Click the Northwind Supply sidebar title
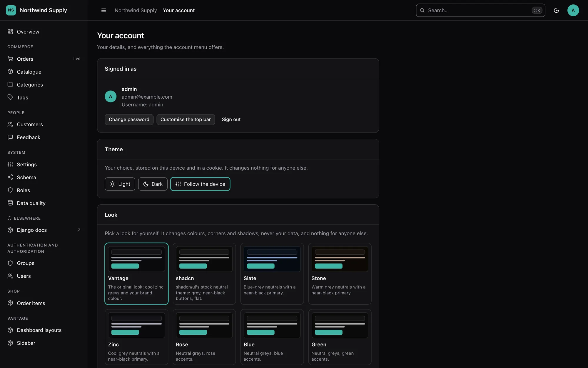 (x=44, y=10)
